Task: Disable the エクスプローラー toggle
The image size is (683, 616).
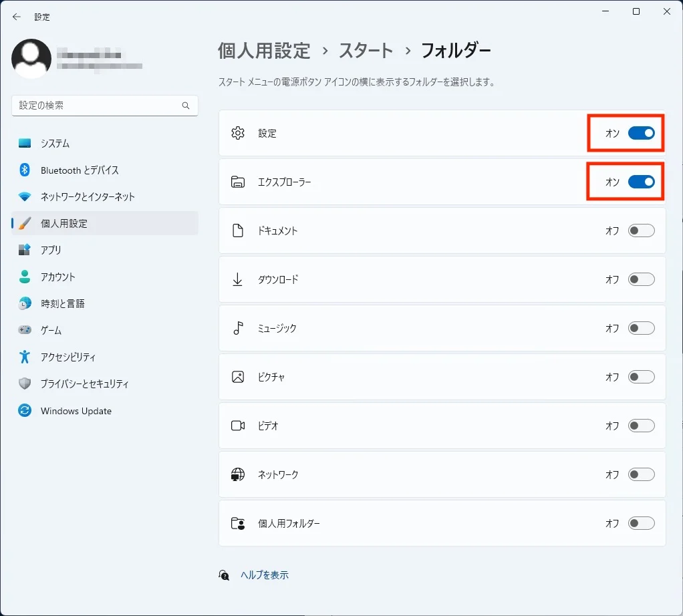Action: click(x=641, y=182)
